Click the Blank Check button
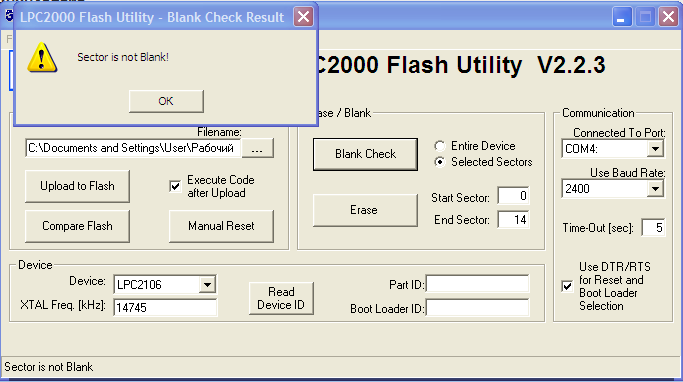 [x=365, y=154]
